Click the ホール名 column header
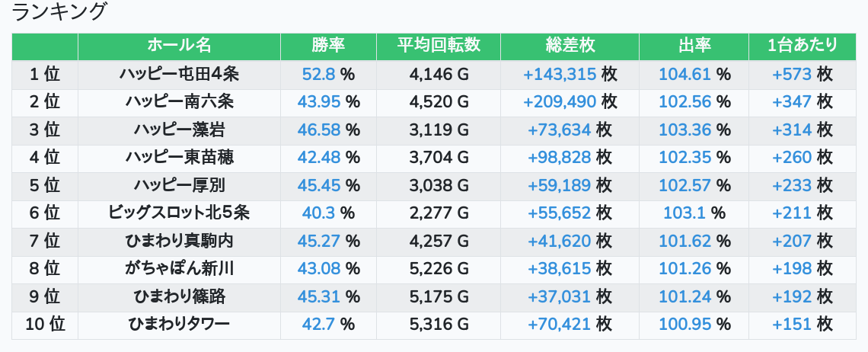 click(179, 46)
